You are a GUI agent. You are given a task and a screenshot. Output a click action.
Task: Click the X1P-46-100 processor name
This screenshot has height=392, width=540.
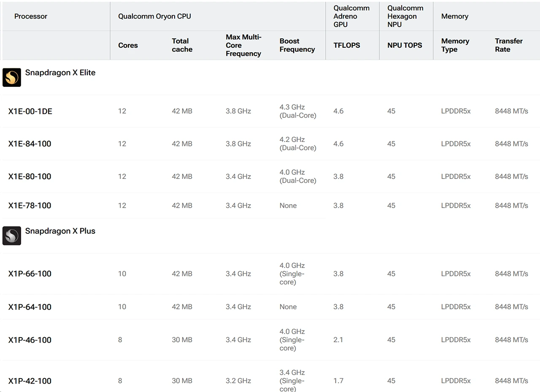point(30,340)
